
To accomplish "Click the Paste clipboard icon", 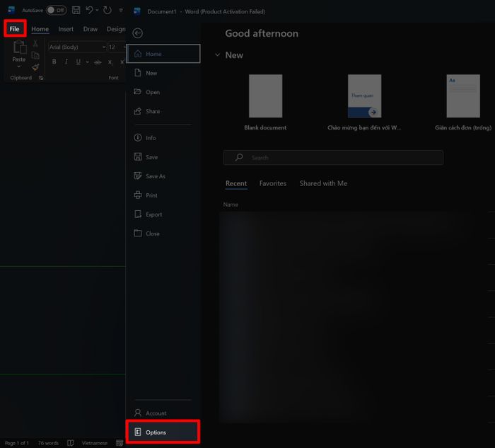I will point(19,47).
